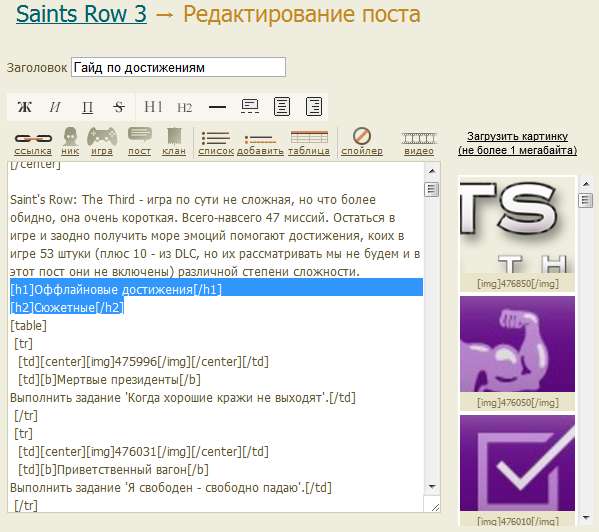Insert a game reference via игра

coord(102,141)
